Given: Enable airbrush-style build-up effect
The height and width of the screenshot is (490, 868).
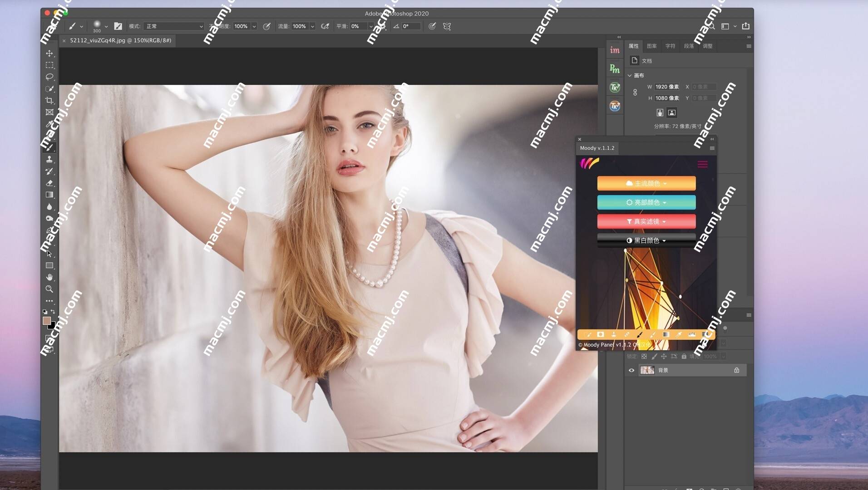Looking at the screenshot, I should click(325, 26).
